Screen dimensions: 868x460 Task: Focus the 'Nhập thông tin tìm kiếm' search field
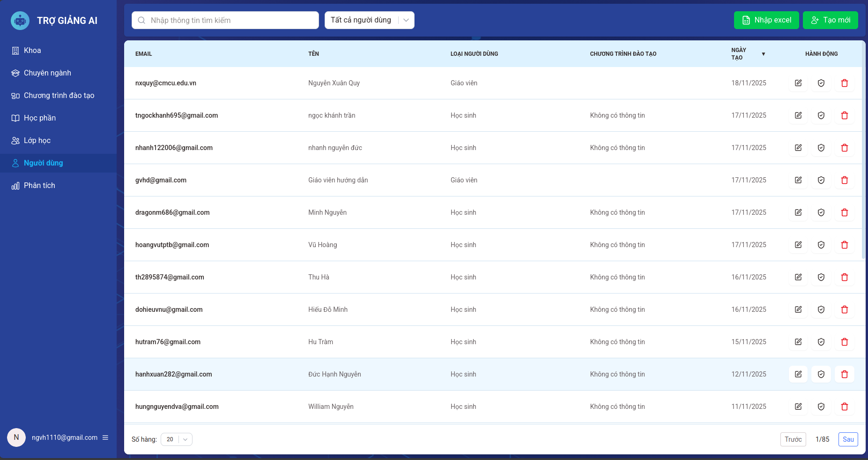[225, 20]
